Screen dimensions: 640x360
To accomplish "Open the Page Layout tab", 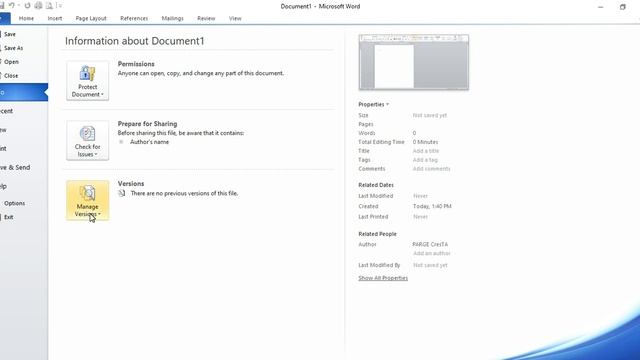I will click(x=91, y=18).
